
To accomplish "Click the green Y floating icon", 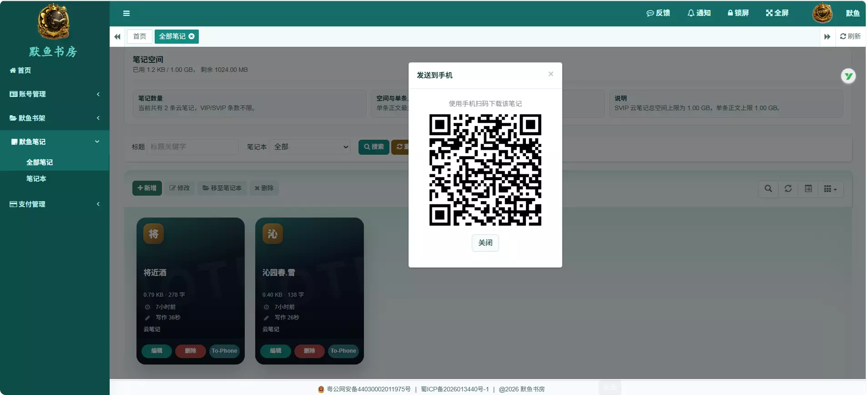I will 848,76.
